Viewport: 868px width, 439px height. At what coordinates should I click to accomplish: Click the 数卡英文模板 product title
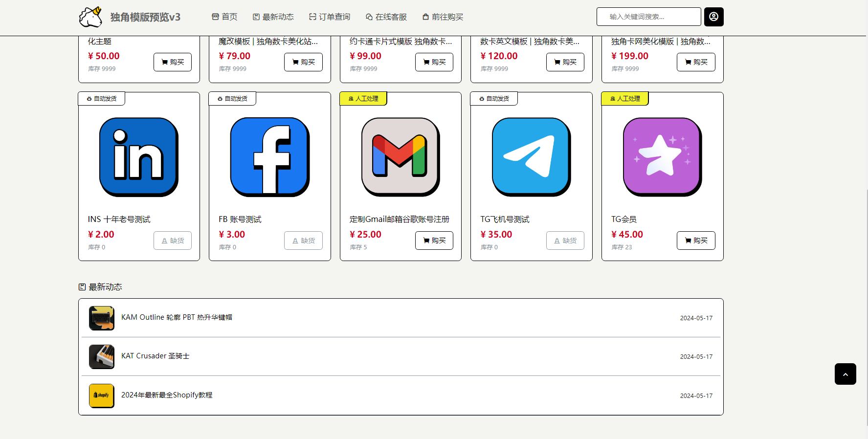pos(530,42)
